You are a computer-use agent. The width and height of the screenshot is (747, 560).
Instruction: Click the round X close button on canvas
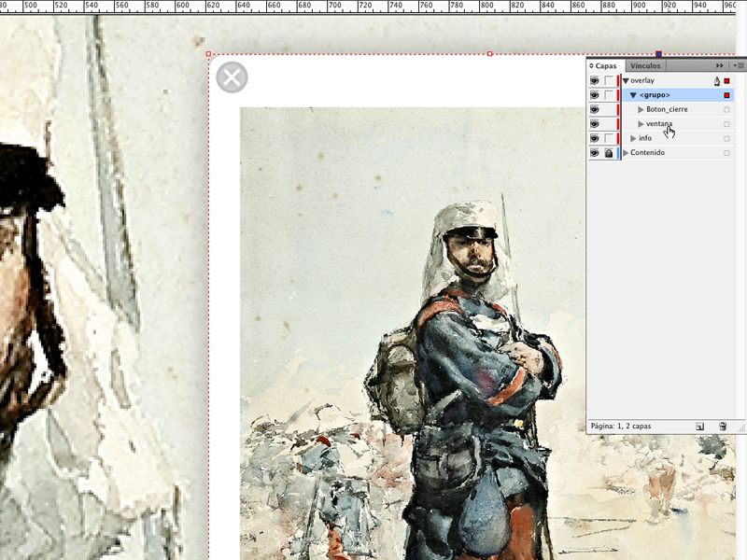click(232, 77)
